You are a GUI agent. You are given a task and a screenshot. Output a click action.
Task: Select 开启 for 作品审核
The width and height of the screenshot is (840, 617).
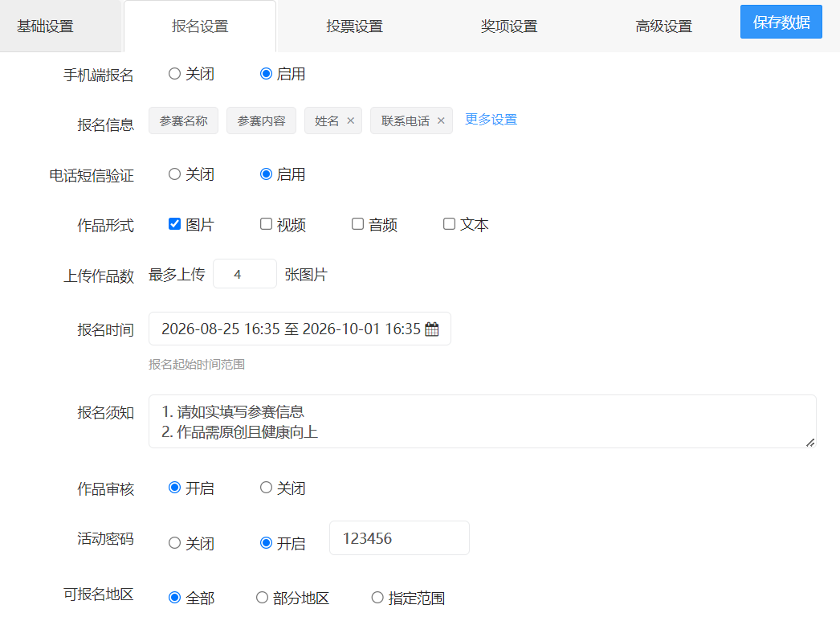[x=174, y=488]
